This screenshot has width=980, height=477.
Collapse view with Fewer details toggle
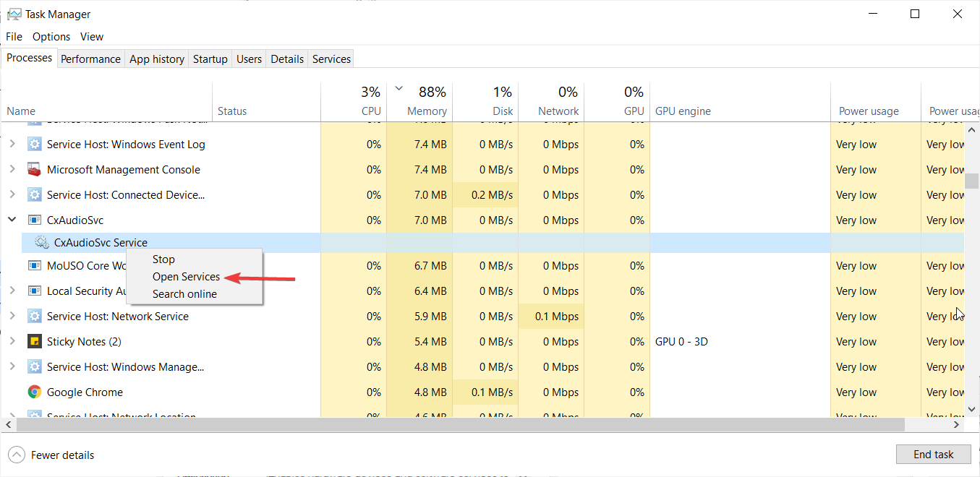point(16,455)
